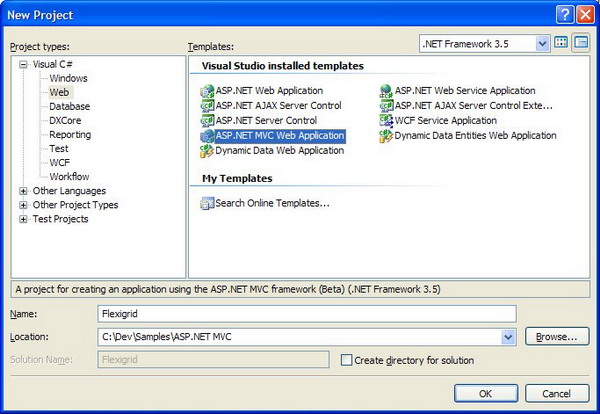Pick the WCF Service Application template icon

pos(386,121)
